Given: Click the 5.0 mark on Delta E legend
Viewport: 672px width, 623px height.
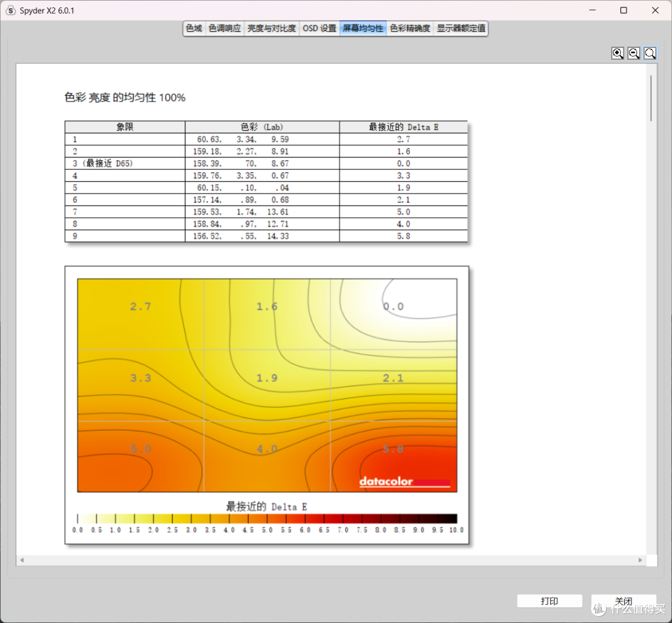Looking at the screenshot, I should click(267, 530).
